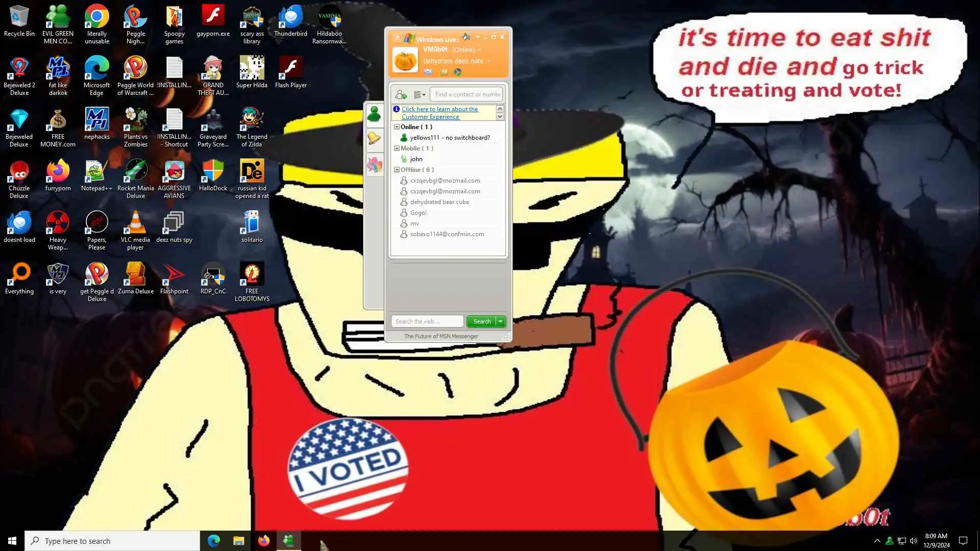
Task: Click the paintbrush color scheme icon
Action: [466, 37]
